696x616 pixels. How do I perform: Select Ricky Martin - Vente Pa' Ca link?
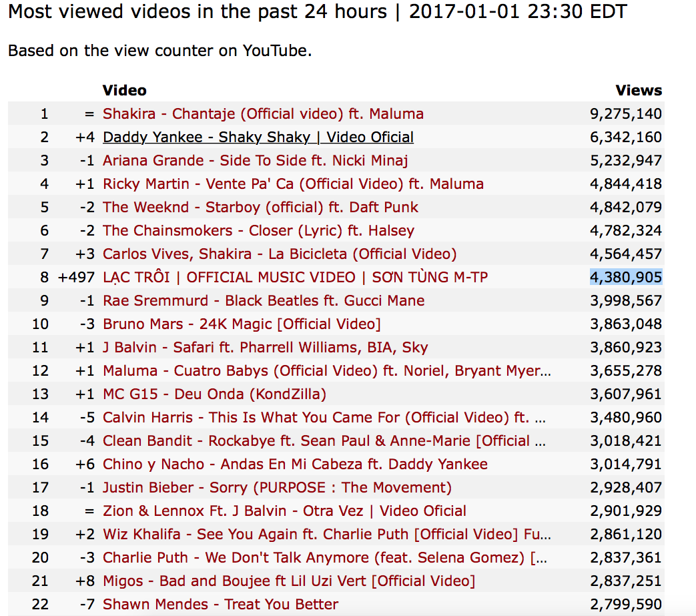point(293,184)
